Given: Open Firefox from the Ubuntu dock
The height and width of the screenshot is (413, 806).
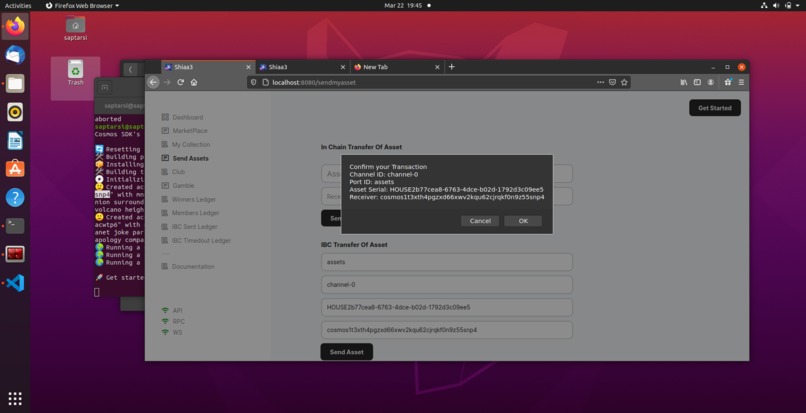Looking at the screenshot, I should 15,26.
